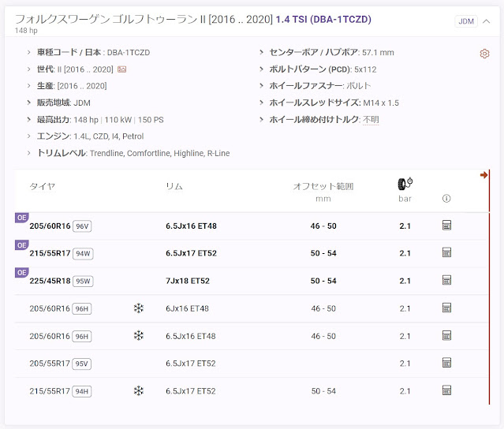This screenshot has height=429, width=504.
Task: Expand the エンジン row chevron
Action: click(29, 136)
